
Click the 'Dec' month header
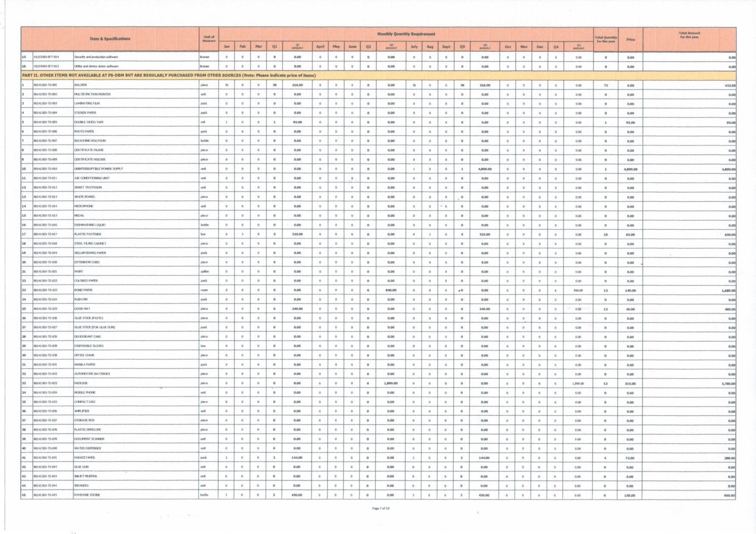coord(540,47)
